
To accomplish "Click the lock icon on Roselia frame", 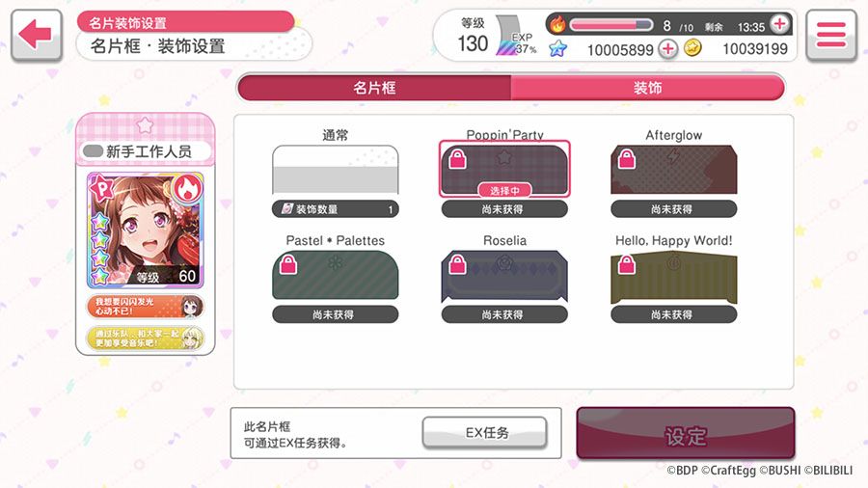I will click(457, 264).
